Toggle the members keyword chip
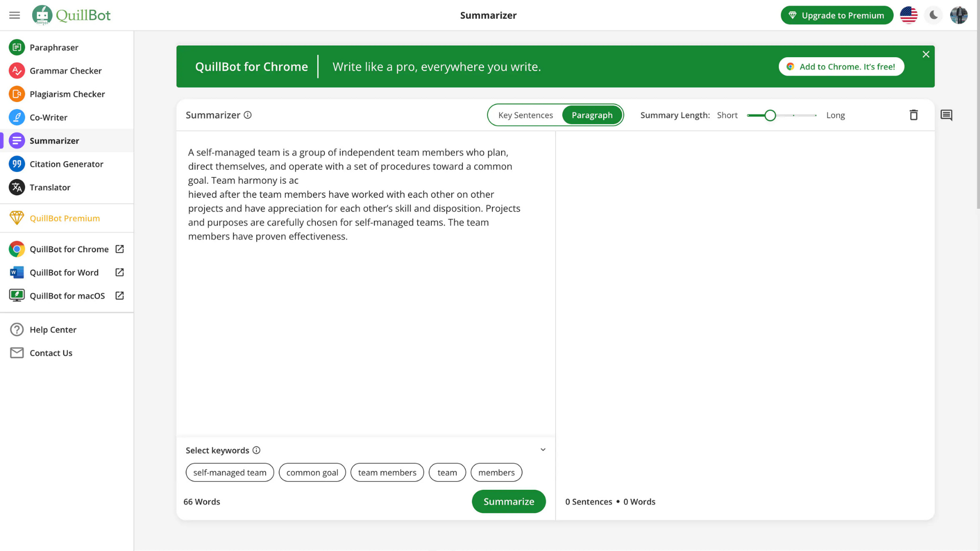This screenshot has height=551, width=980. click(x=496, y=472)
